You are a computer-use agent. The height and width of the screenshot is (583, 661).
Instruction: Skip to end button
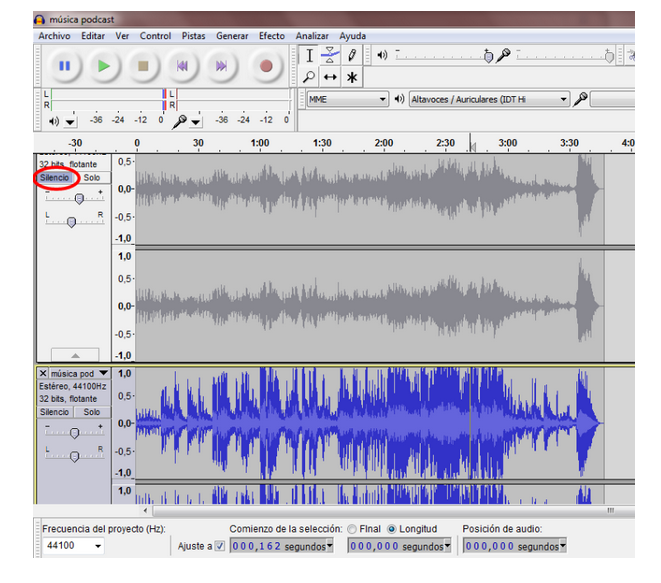(x=221, y=67)
